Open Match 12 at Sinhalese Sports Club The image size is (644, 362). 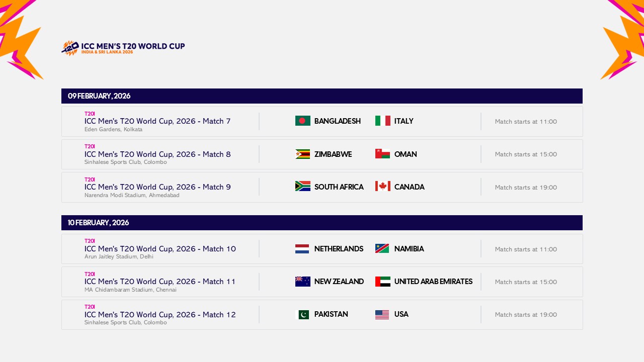pos(159,314)
